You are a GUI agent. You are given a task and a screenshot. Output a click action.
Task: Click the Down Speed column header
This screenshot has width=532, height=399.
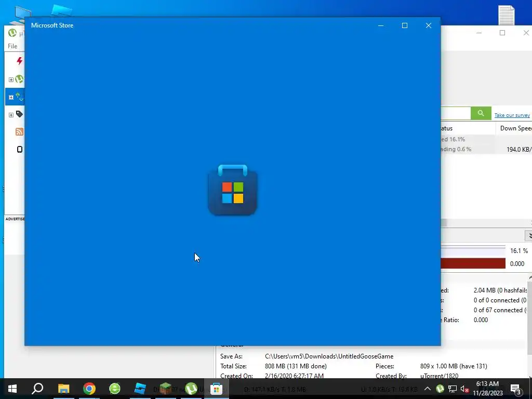click(x=516, y=128)
